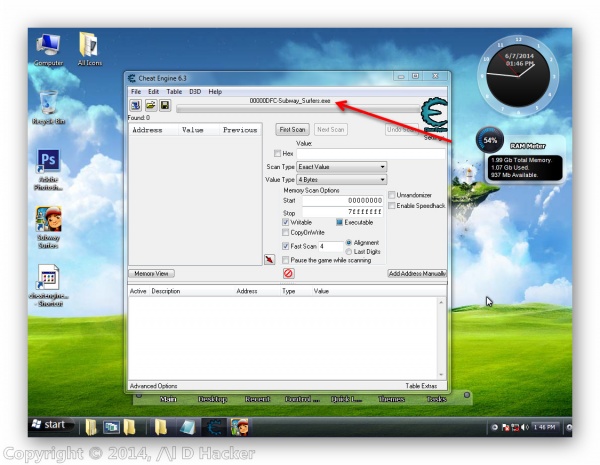Click the Subway Surfers taskbar button
This screenshot has height=465, width=600.
point(240,427)
